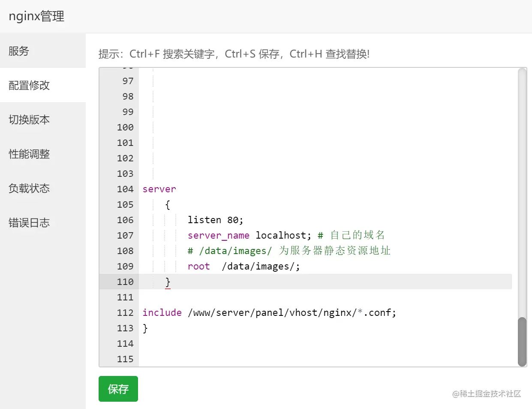This screenshot has width=532, height=409.
Task: Click the nginx管理 title
Action: click(36, 16)
